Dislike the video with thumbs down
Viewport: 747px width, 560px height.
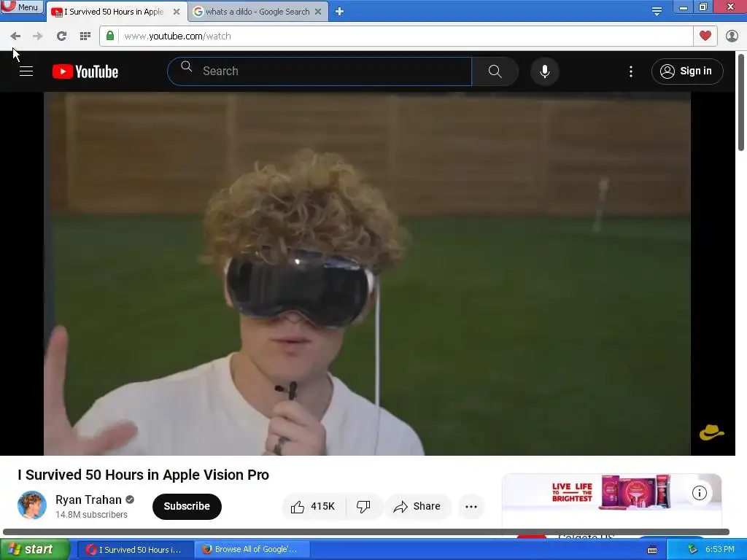point(363,506)
